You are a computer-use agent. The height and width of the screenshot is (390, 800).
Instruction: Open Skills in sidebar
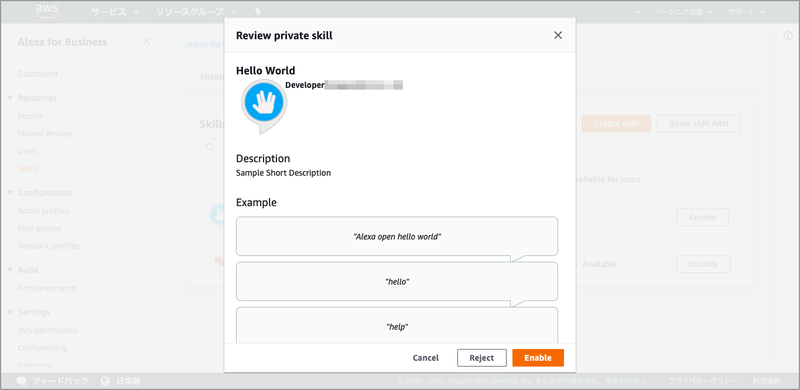(x=28, y=168)
